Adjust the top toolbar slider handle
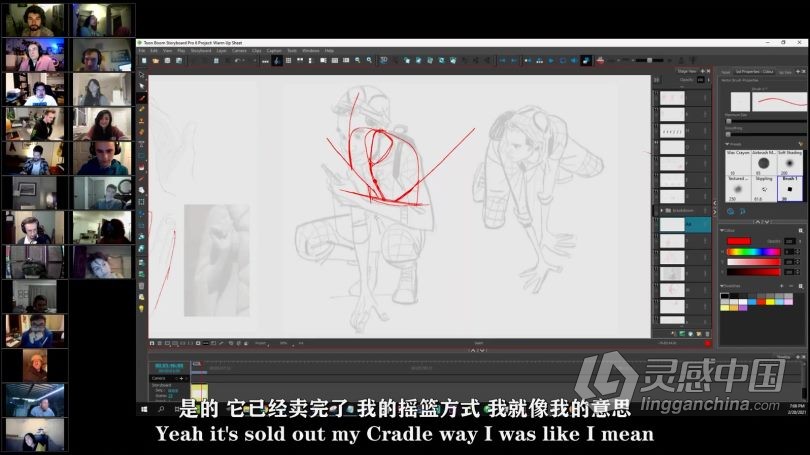Image resolution: width=810 pixels, height=455 pixels. pyautogui.click(x=649, y=60)
